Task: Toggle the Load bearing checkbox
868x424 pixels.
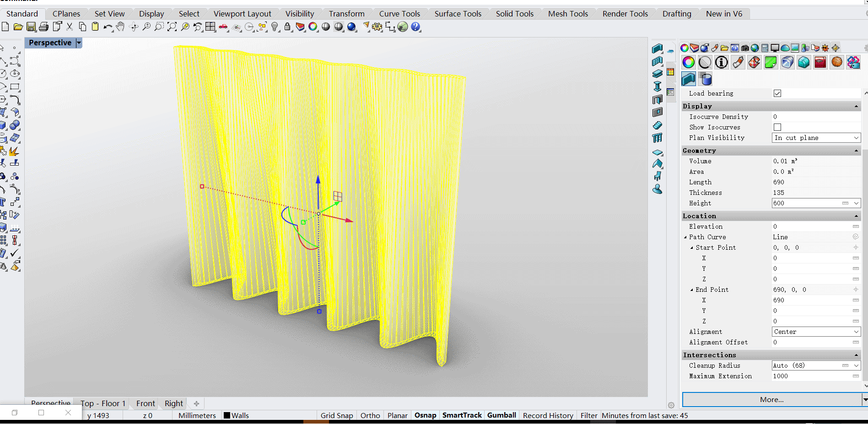Action: 777,93
